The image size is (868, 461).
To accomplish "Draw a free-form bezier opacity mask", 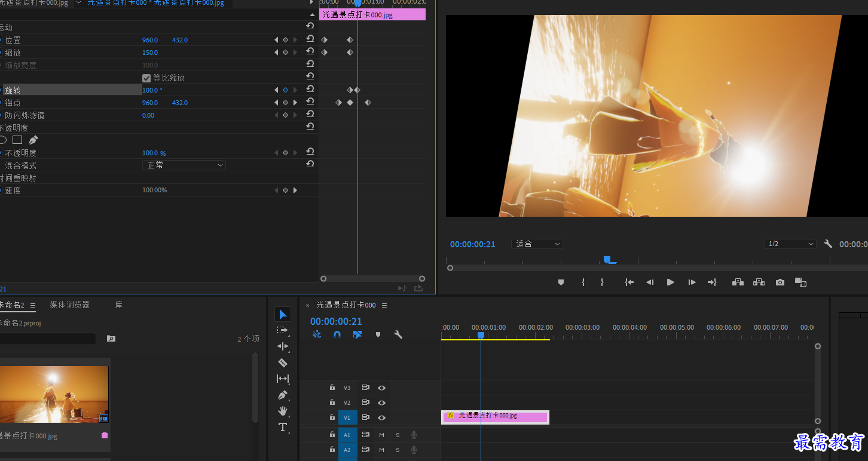I will (33, 140).
